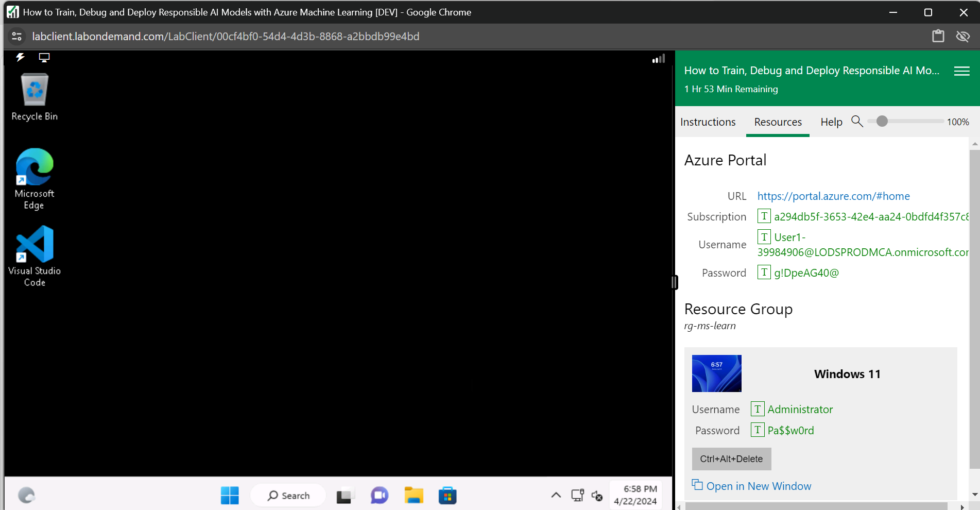
Task: Click the Administrator username text
Action: [800, 410]
